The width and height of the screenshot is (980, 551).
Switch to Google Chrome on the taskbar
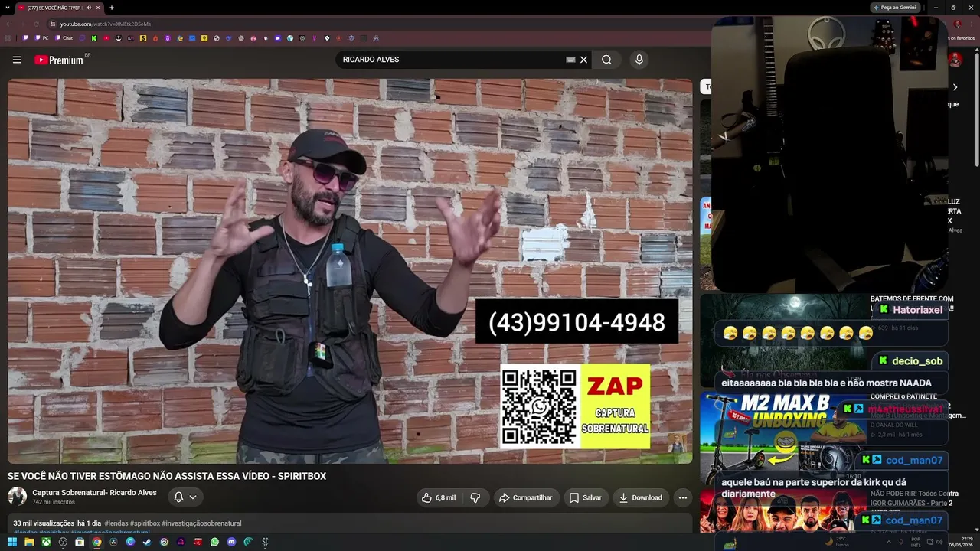(96, 542)
